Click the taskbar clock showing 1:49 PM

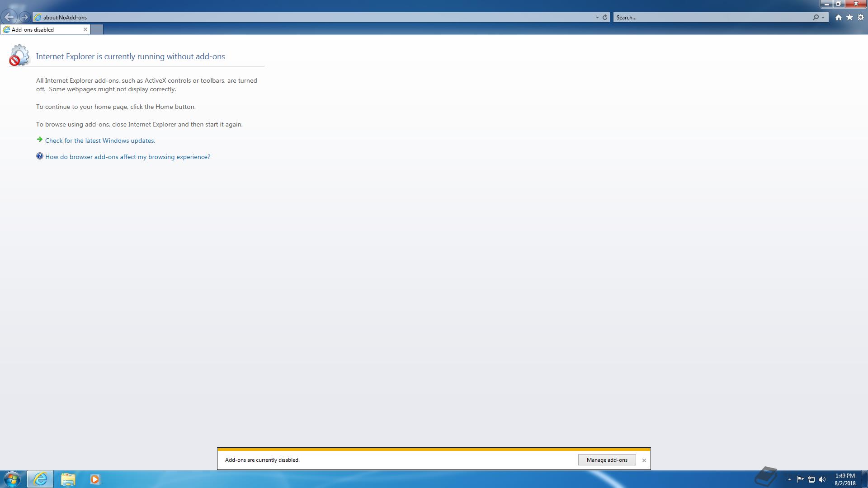pos(845,479)
